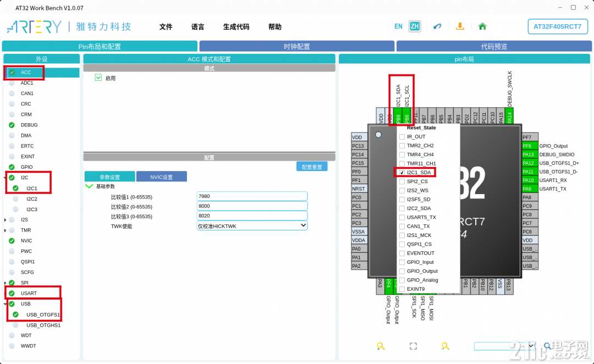
Task: Click AT32F405RCT7 chip button
Action: point(557,26)
